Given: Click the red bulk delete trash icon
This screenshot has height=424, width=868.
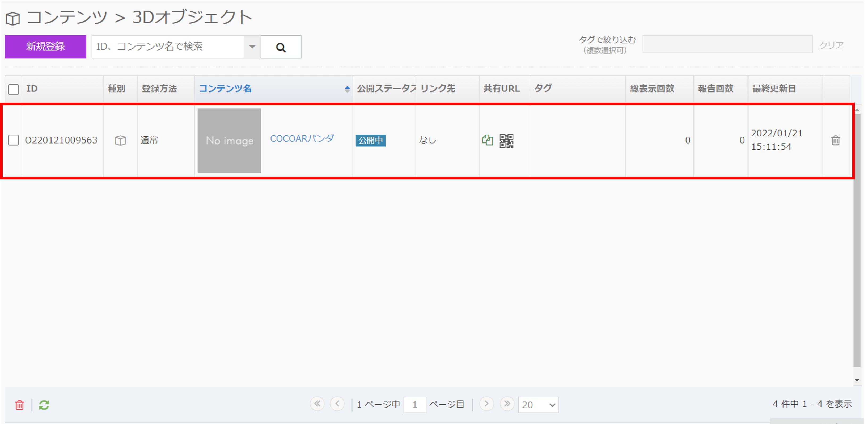Looking at the screenshot, I should pos(20,405).
